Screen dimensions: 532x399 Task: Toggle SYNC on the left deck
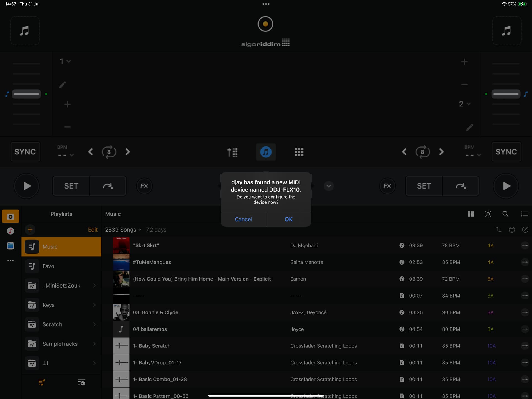[25, 152]
